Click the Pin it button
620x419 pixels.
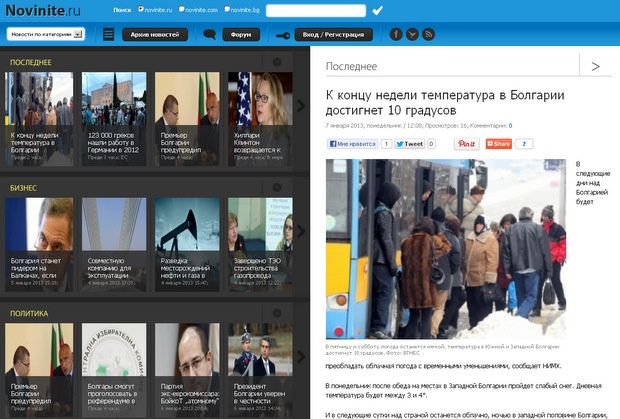tap(467, 144)
